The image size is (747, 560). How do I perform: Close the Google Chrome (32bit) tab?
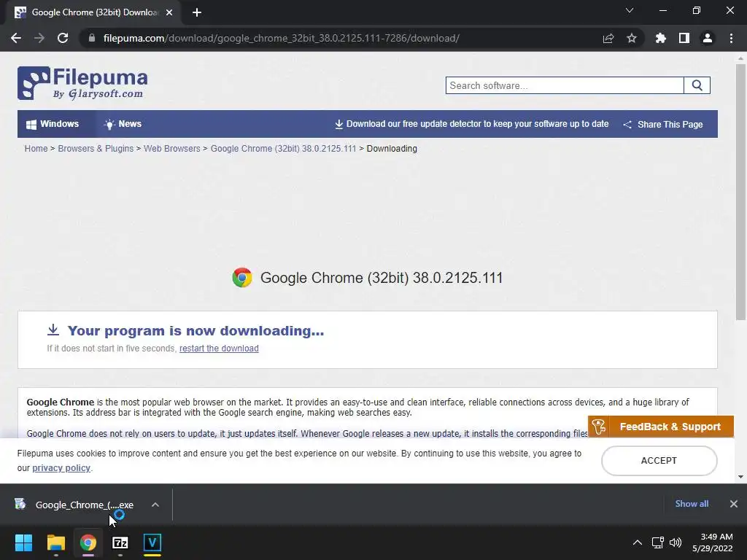pos(169,12)
